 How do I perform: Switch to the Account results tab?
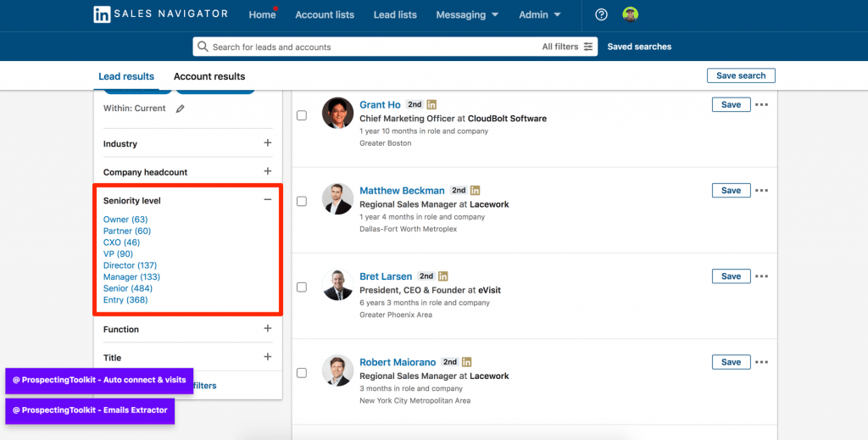pos(209,76)
